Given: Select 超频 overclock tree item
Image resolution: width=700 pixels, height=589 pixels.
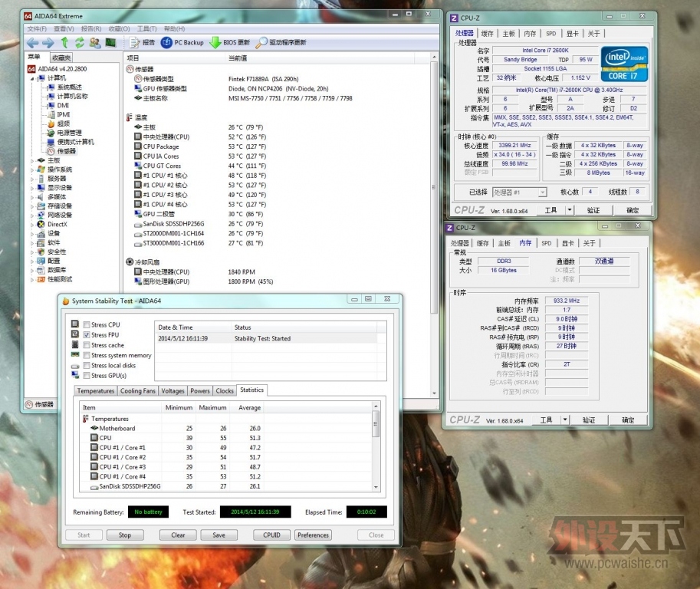Looking at the screenshot, I should point(64,123).
